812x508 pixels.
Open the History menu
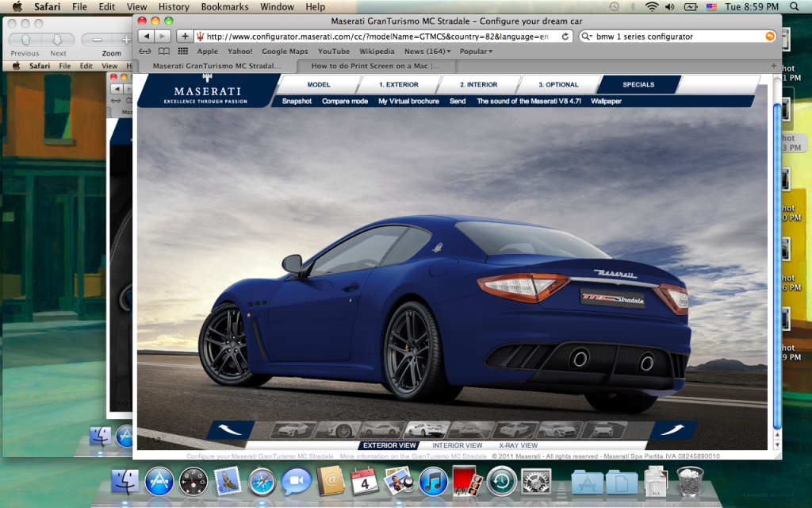pos(174,6)
